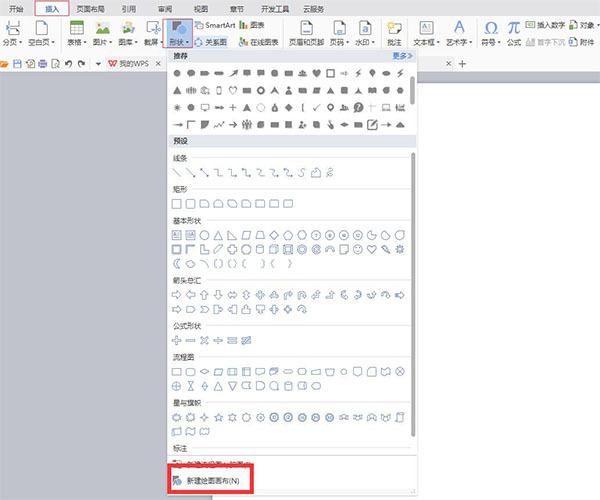
Task: Select the decision diamond in 流程图
Action: (204, 371)
